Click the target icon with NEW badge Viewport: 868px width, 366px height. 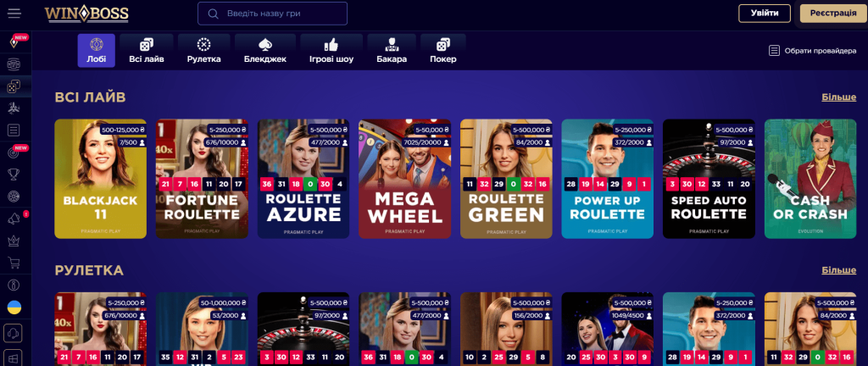pos(14,153)
